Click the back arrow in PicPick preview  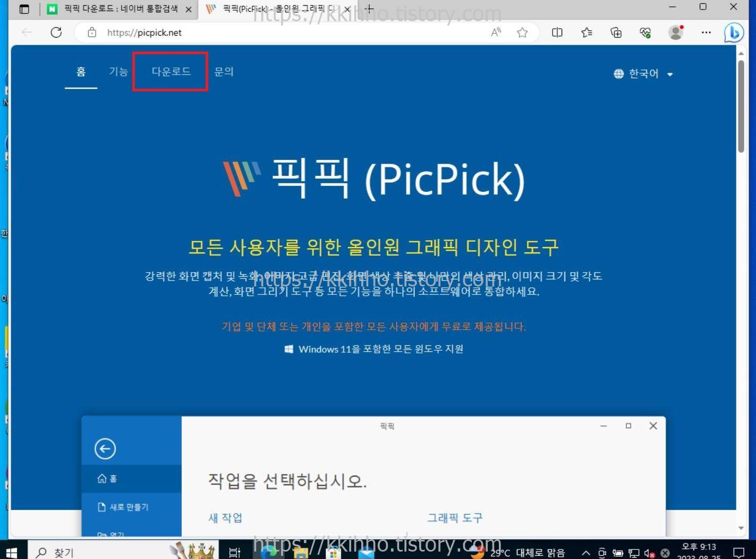(105, 448)
